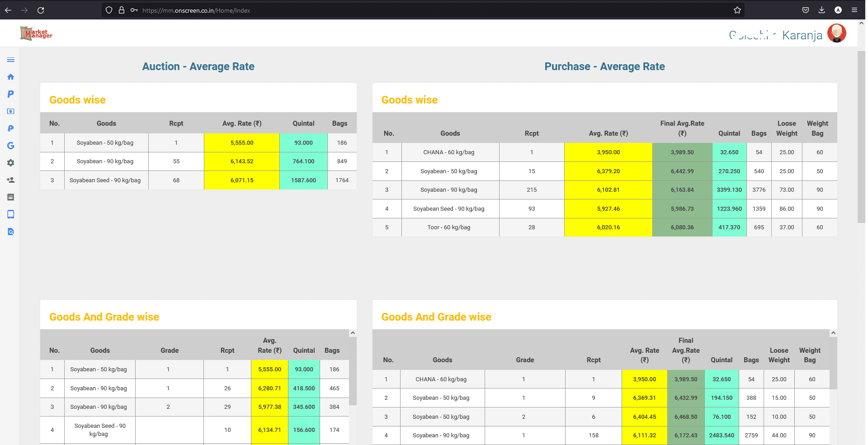Click the Auction Goods wise title
The image size is (868, 445).
pyautogui.click(x=77, y=100)
